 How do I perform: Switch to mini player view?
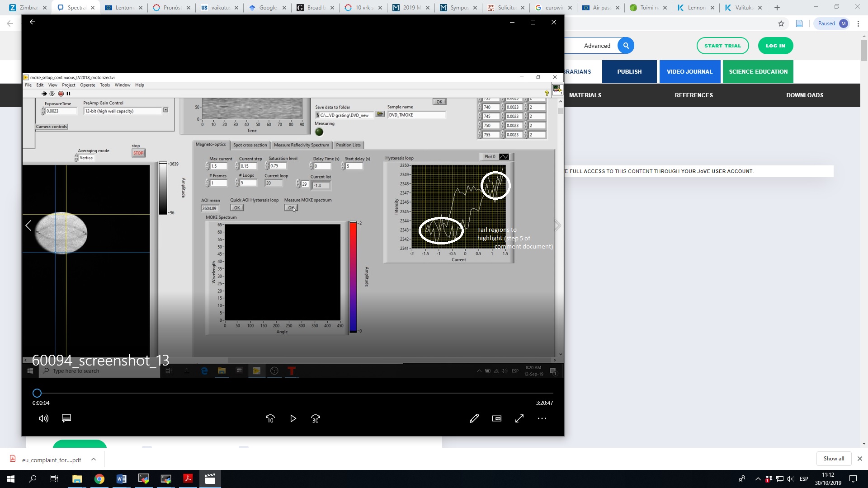[497, 418]
